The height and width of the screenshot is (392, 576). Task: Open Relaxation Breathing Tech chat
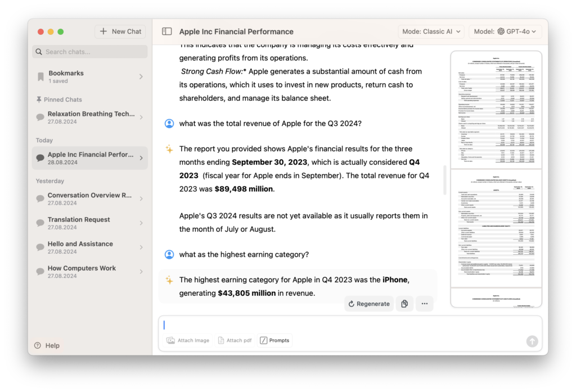pyautogui.click(x=90, y=117)
